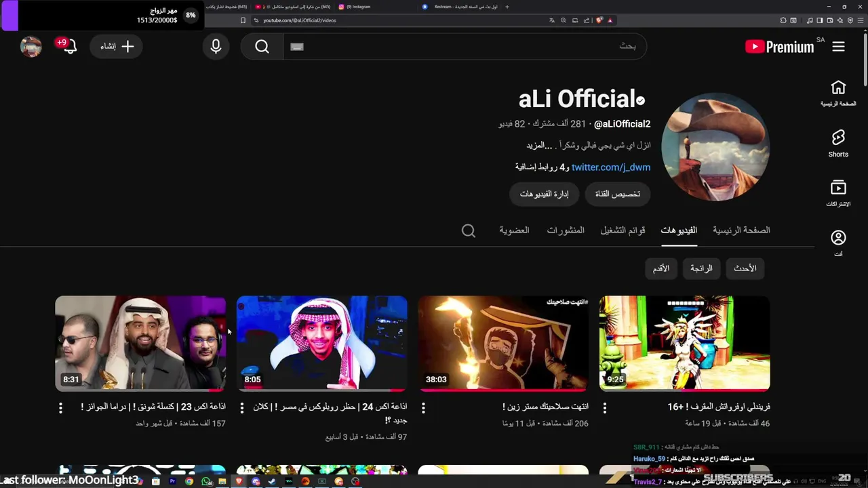Click the on-screen keyboard icon in search

(297, 47)
